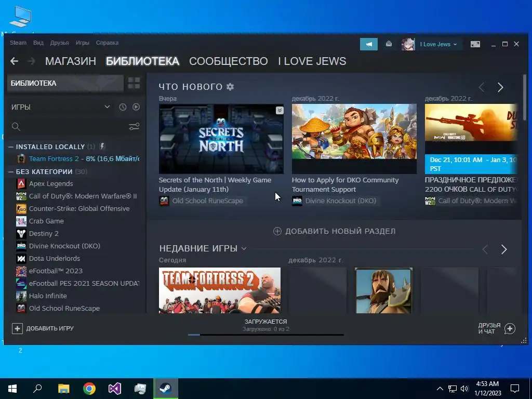Open the downloads ЗАГРУЖАЕТСЯ status

pyautogui.click(x=265, y=321)
